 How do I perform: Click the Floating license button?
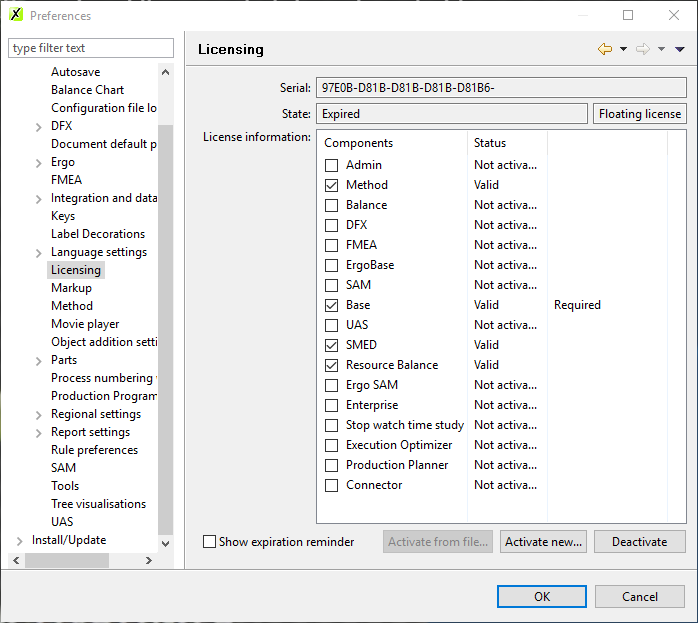(x=639, y=114)
